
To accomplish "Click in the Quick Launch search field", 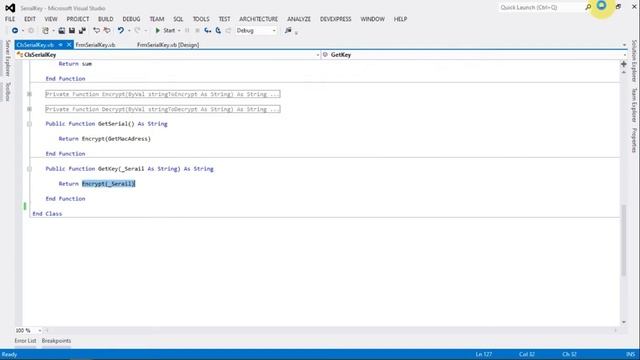I will (541, 7).
